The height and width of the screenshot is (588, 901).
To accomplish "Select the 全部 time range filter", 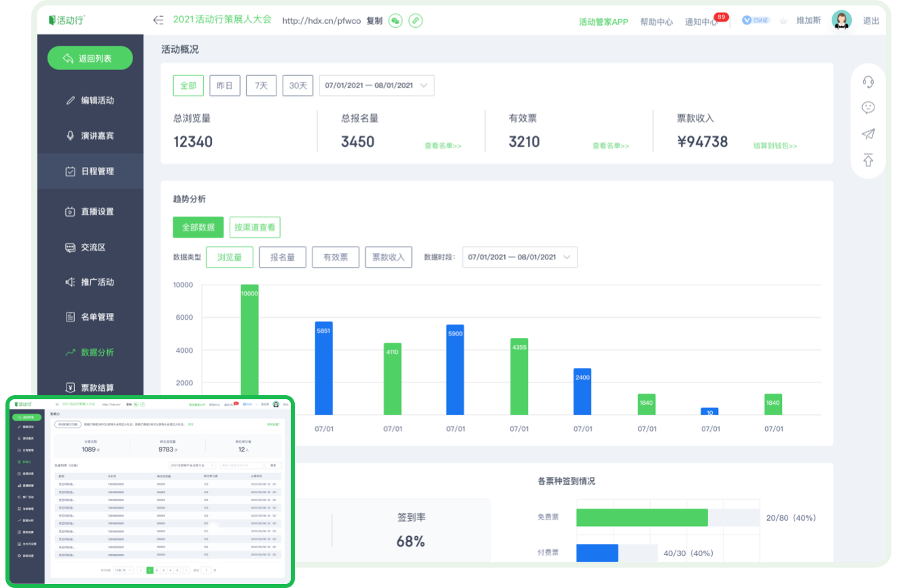I will tap(188, 86).
